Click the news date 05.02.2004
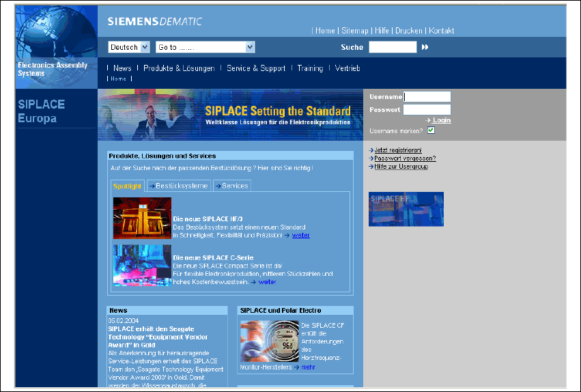The image size is (581, 392). 124,320
